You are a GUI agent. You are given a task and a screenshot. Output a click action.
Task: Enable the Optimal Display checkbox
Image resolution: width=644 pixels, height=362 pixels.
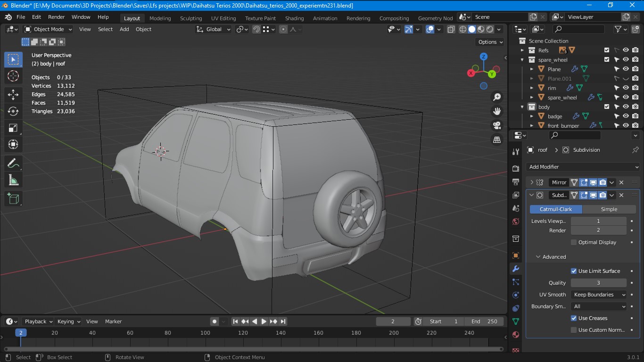(x=573, y=242)
